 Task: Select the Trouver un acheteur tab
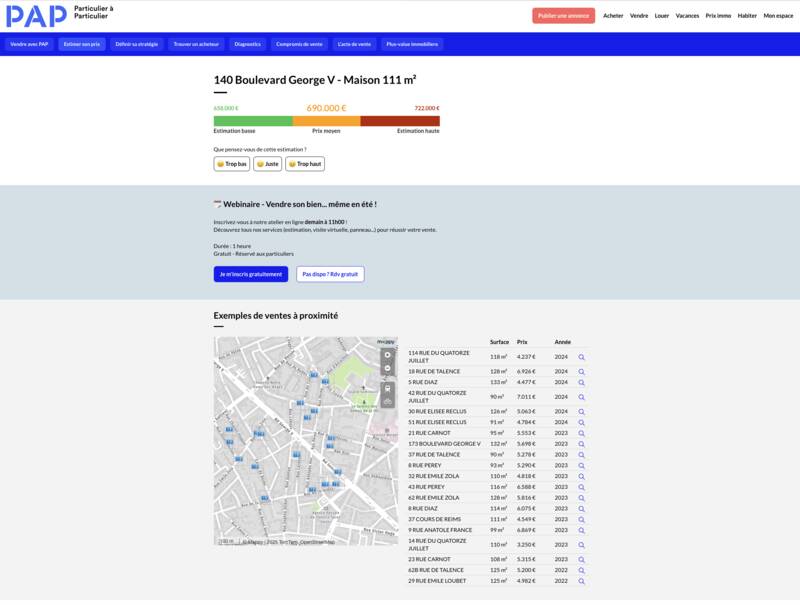(196, 44)
